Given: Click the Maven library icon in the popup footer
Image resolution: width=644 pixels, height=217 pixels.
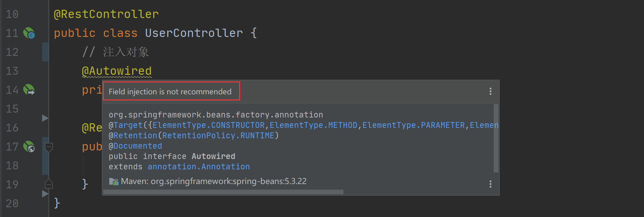Looking at the screenshot, I should click(114, 182).
